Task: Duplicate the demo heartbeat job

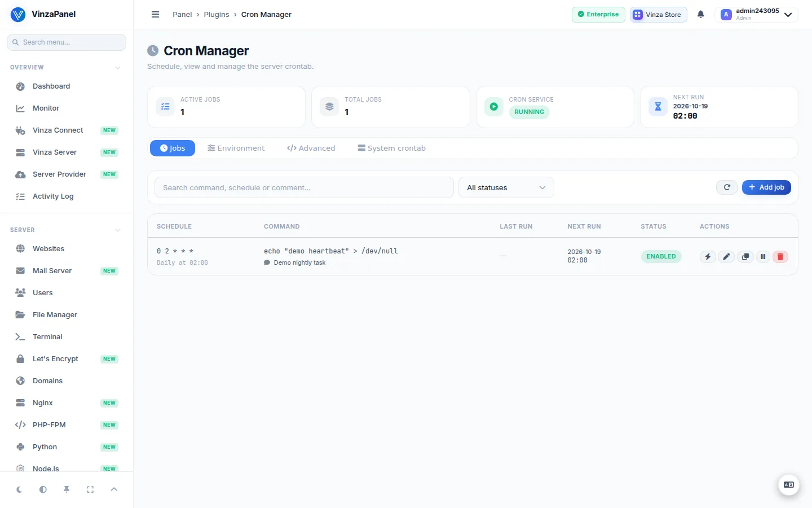Action: (745, 257)
